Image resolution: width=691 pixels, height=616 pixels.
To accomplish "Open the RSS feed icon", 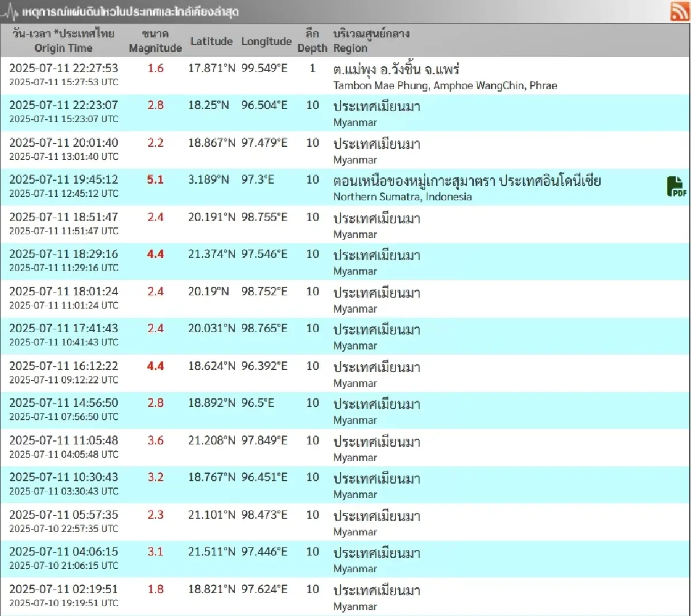I will (679, 12).
